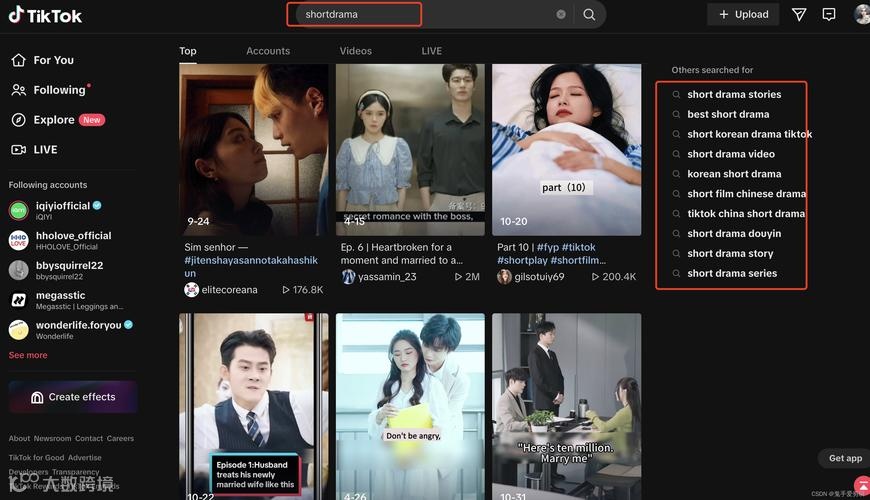Open the inbox notifications icon
Viewport: 870px width, 500px height.
pos(829,14)
